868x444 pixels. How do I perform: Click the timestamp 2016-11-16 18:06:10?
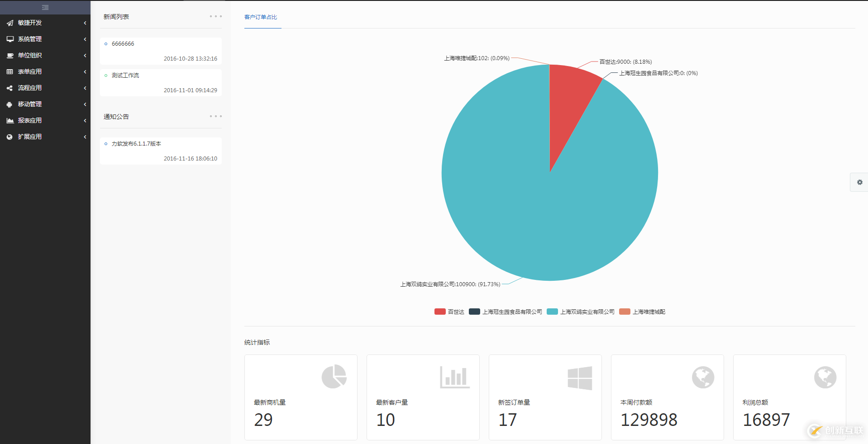pos(191,159)
